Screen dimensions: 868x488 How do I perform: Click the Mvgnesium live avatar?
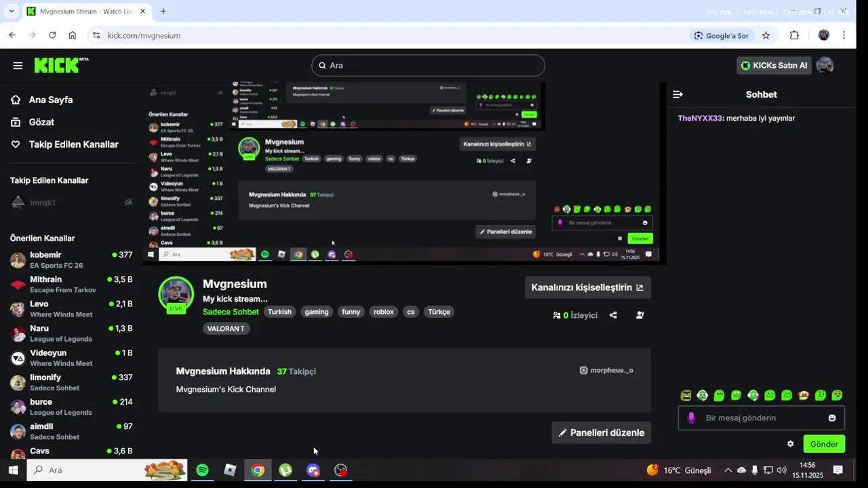point(176,294)
